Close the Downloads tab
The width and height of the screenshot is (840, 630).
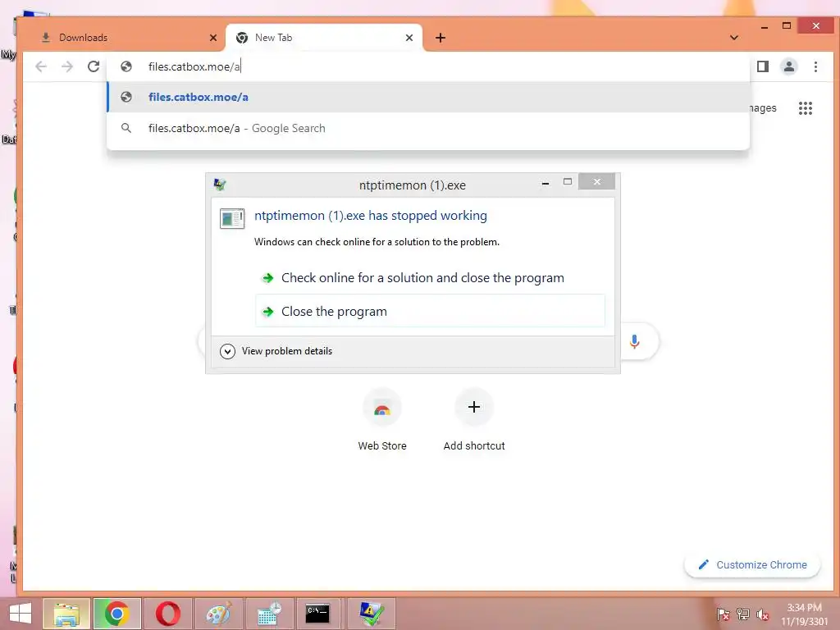213,38
